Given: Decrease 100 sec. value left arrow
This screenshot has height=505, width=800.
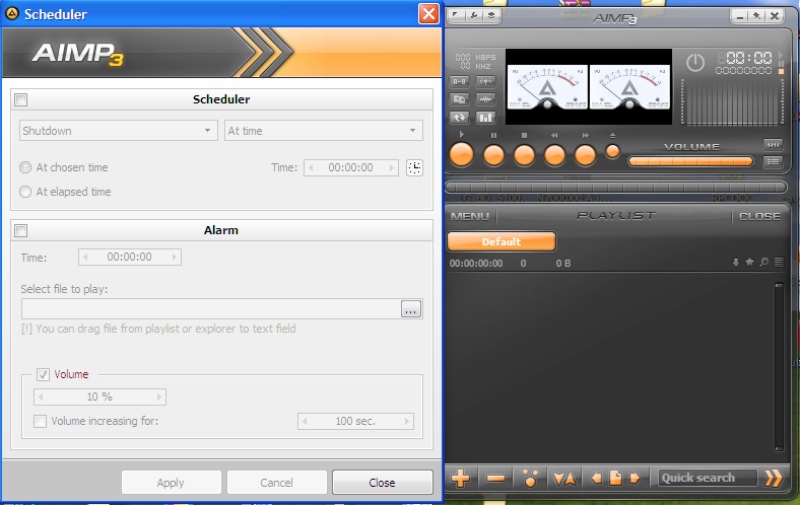Looking at the screenshot, I should coord(305,421).
